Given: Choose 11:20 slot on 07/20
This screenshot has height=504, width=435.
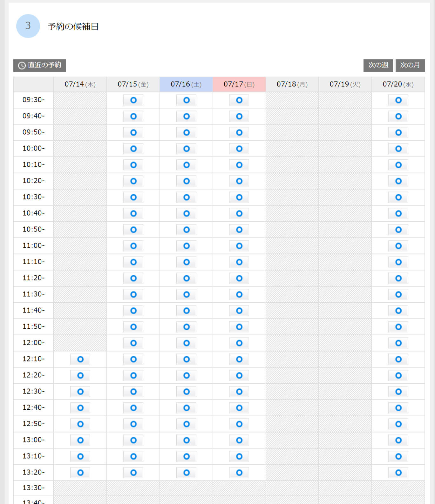Looking at the screenshot, I should tap(398, 279).
